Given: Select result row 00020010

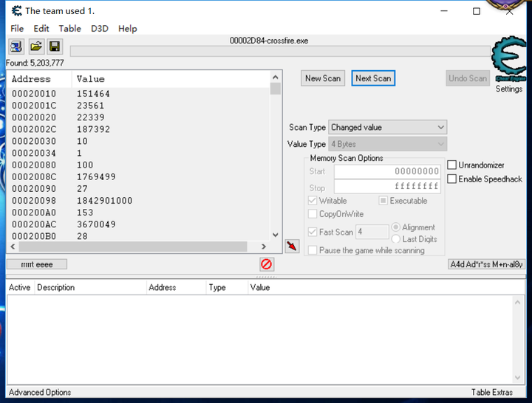Looking at the screenshot, I should [138, 94].
